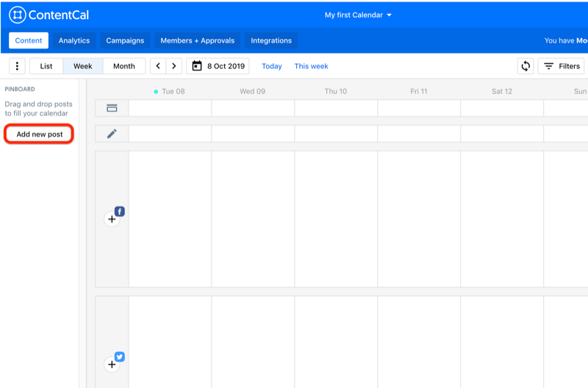This screenshot has width=588, height=388.
Task: Click the calendar icon beside the date
Action: (197, 66)
